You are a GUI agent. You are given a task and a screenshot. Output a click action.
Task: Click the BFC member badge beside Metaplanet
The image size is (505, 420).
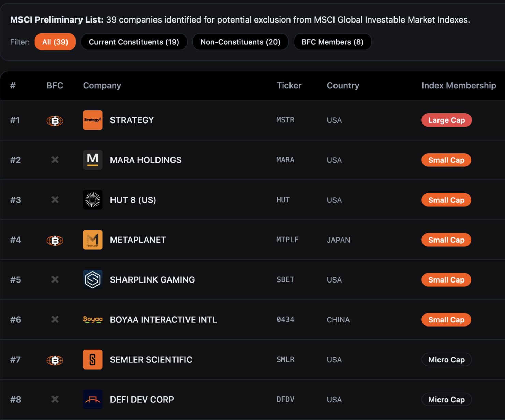54,240
